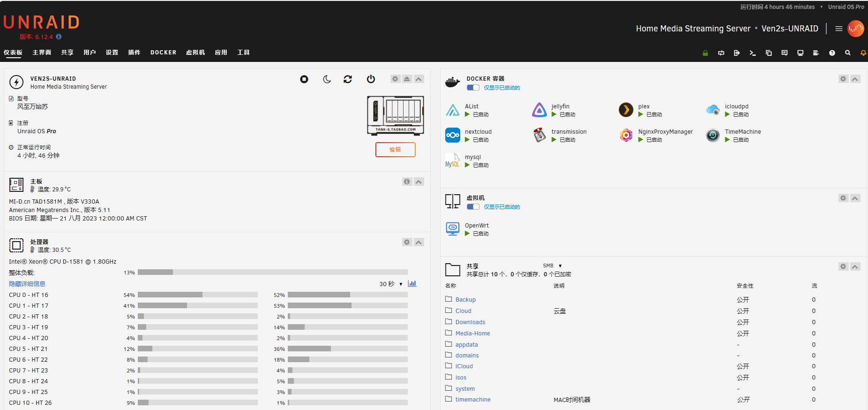868x410 pixels.
Task: Collapse the 主板 motherboard panel
Action: (x=419, y=182)
